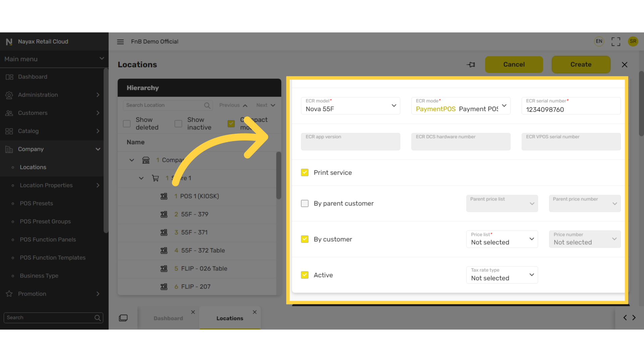Open POS Presets menu item
644x362 pixels.
tap(52, 203)
